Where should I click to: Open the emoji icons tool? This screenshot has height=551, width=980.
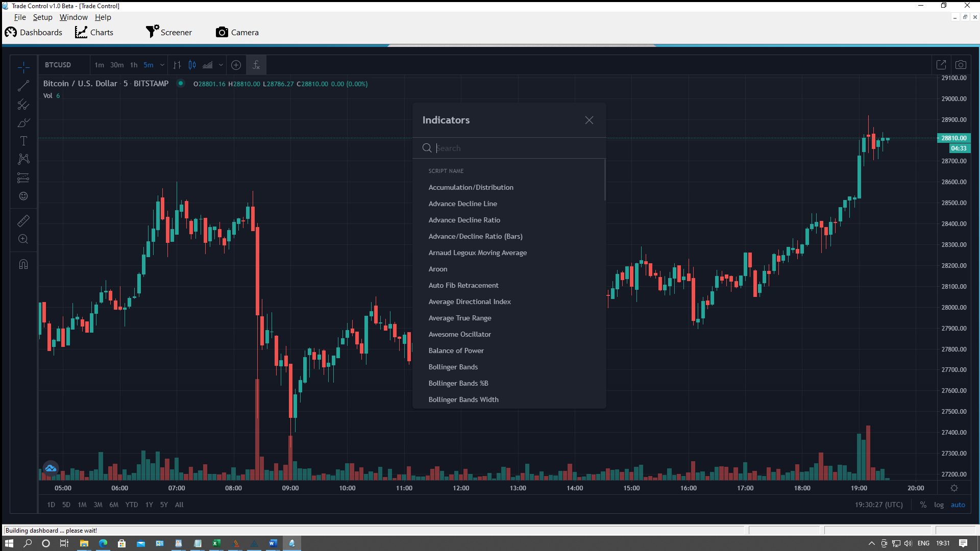[23, 196]
